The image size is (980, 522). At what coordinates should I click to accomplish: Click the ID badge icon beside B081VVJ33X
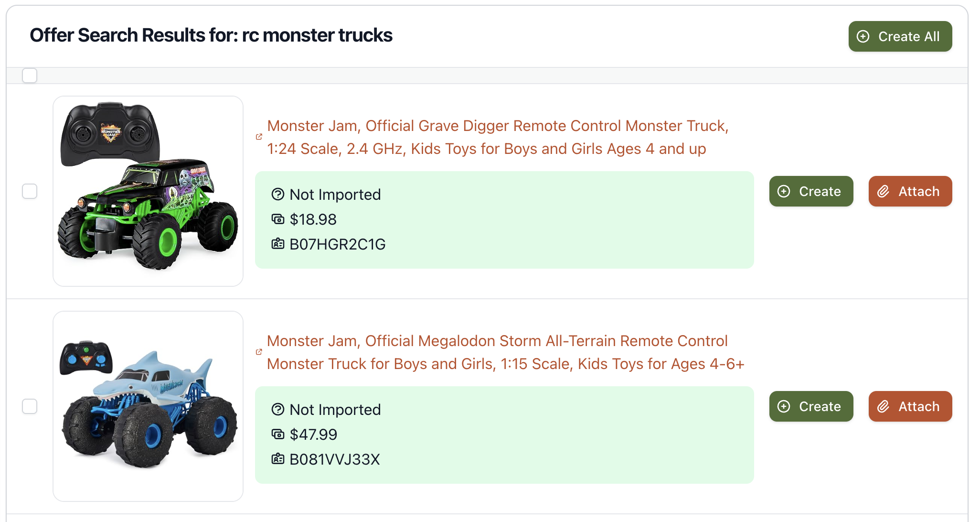[x=278, y=459]
